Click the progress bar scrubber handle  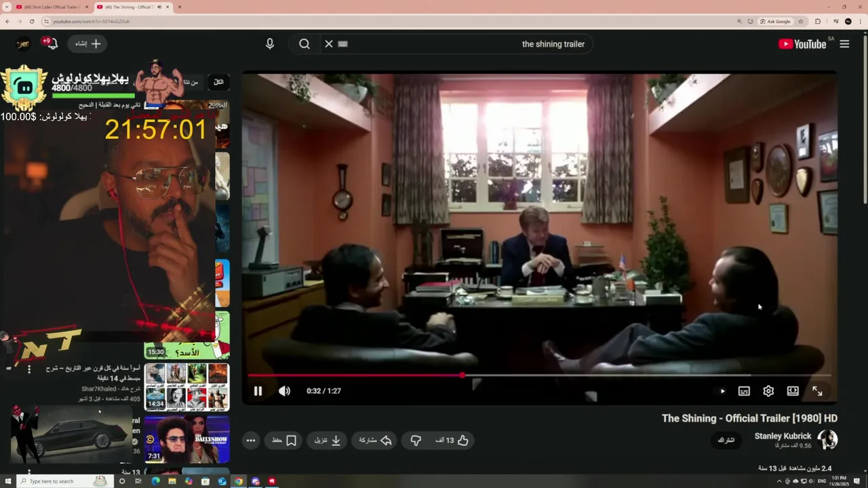point(462,375)
